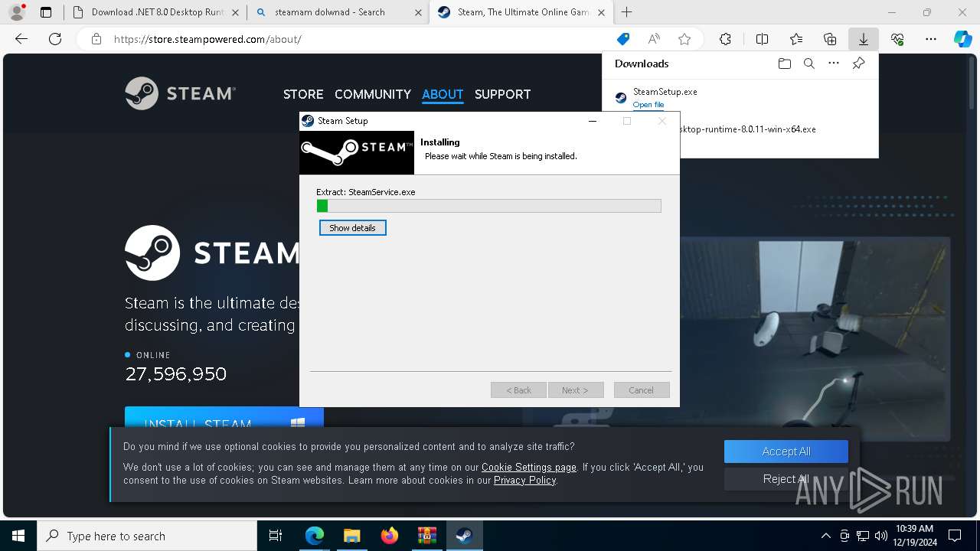This screenshot has width=980, height=551.
Task: Click the Windows taskbar search box
Action: [148, 536]
